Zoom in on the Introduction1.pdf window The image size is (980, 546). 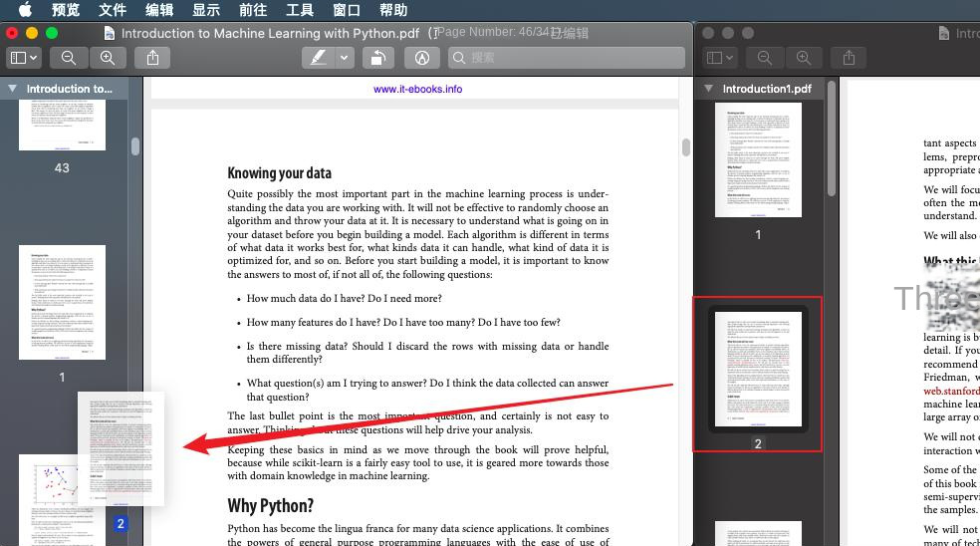click(803, 58)
